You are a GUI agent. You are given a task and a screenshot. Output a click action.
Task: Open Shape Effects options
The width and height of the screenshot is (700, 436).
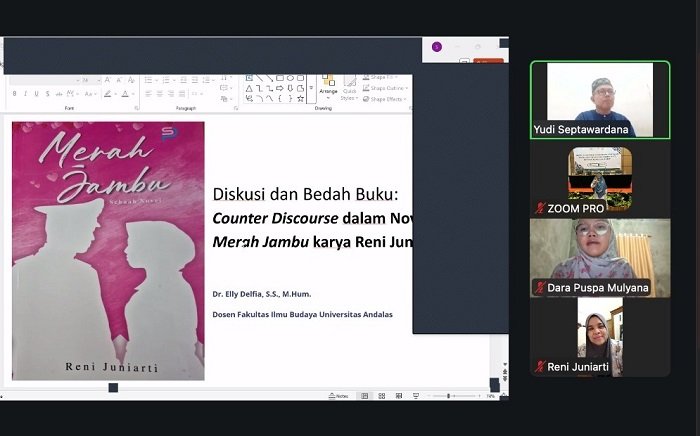click(384, 99)
